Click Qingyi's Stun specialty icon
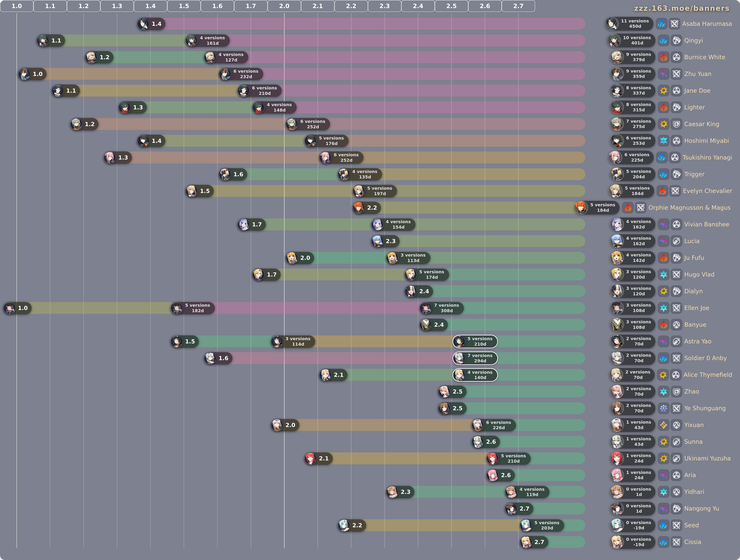This screenshot has width=740, height=560. [x=676, y=41]
